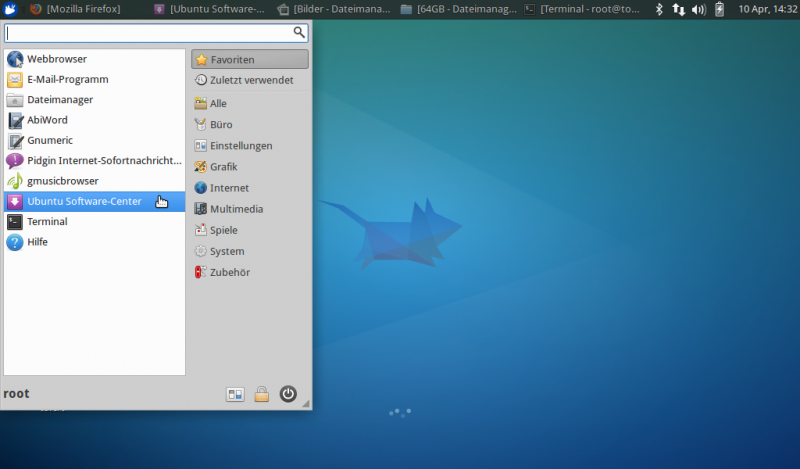Start gmusicbrowser music player
This screenshot has height=469, width=800.
click(x=94, y=181)
